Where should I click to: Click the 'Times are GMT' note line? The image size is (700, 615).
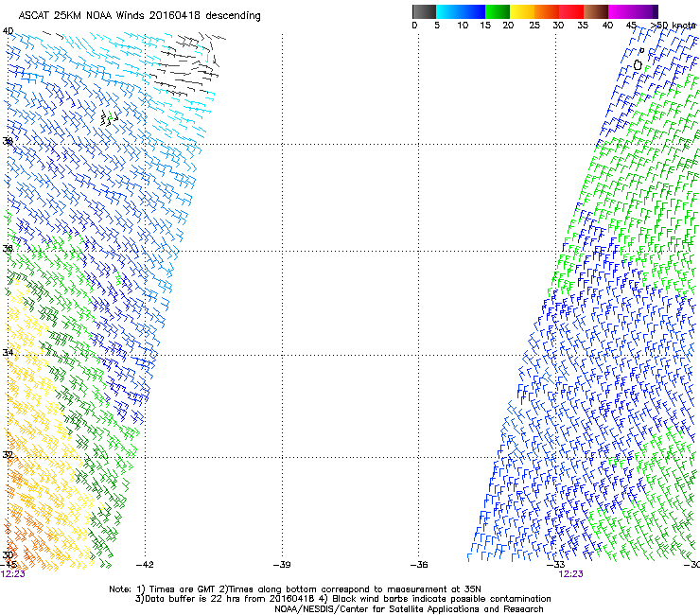pos(295,589)
